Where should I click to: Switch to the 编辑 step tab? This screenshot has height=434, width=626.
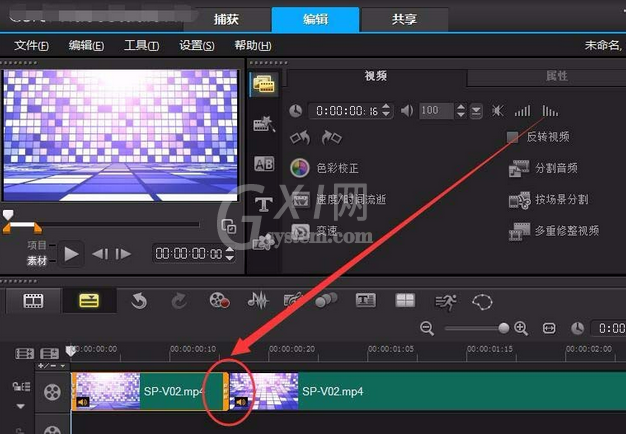coord(315,19)
